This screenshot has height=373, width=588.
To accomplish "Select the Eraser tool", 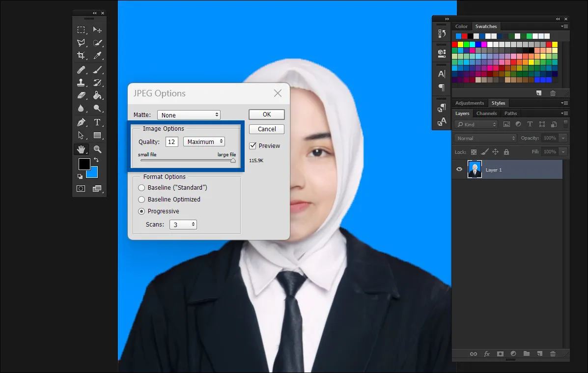I will tap(82, 95).
